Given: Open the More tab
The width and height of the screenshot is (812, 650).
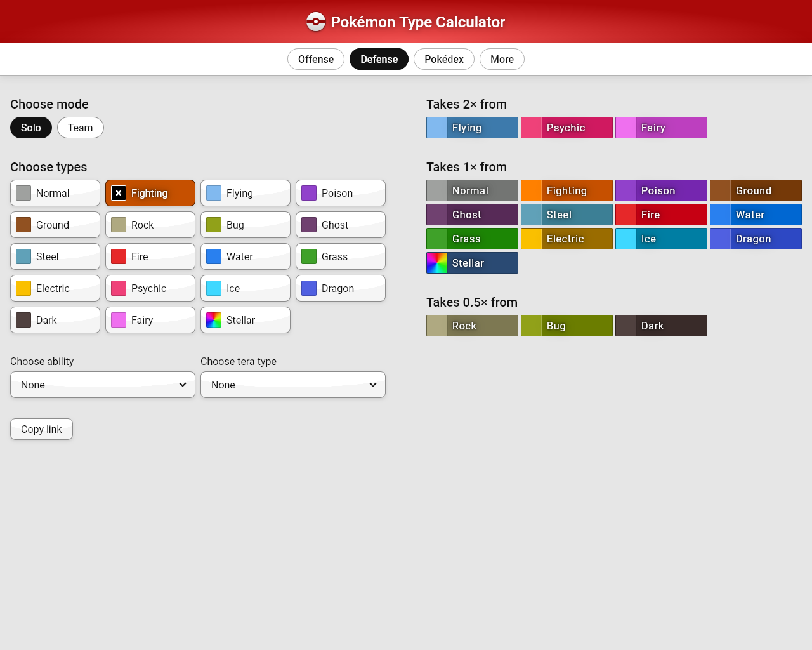Looking at the screenshot, I should [502, 59].
